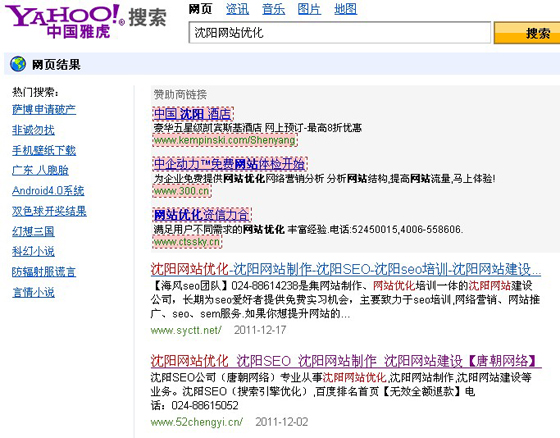Click the description 为企业免费提供网站优化网络营销分析
This screenshot has width=560, height=438.
click(x=324, y=178)
